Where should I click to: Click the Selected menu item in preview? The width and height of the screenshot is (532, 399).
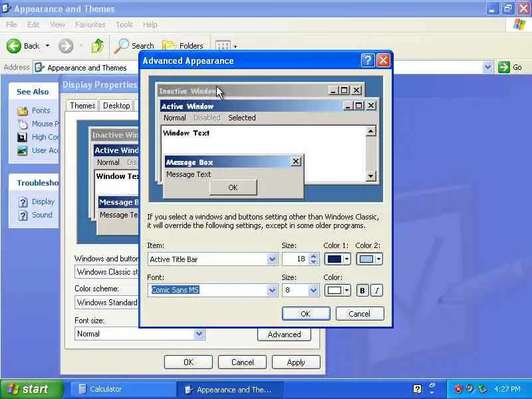click(242, 118)
